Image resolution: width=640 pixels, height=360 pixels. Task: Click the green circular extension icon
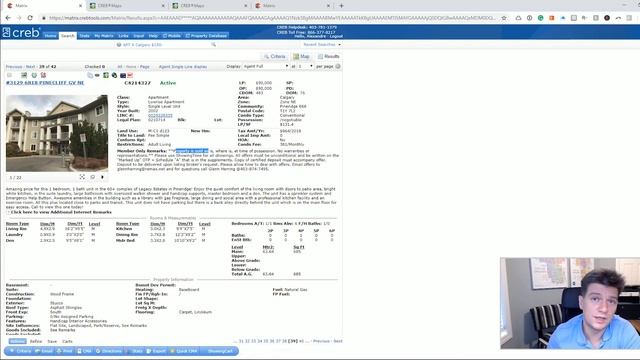540,18
